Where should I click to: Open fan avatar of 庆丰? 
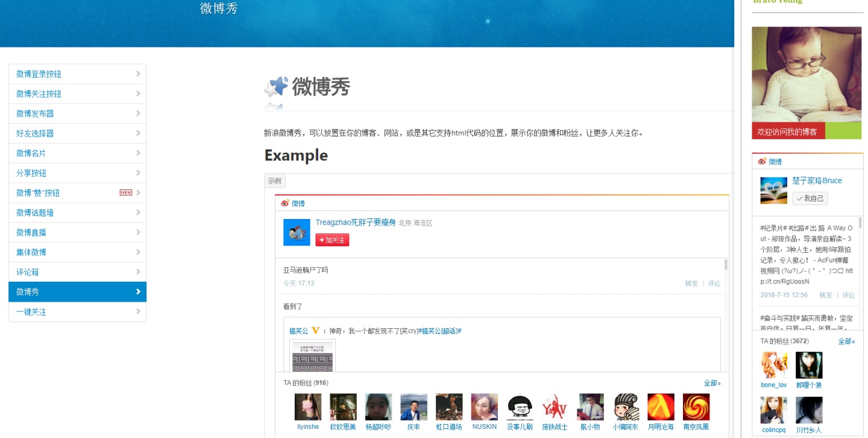point(414,407)
